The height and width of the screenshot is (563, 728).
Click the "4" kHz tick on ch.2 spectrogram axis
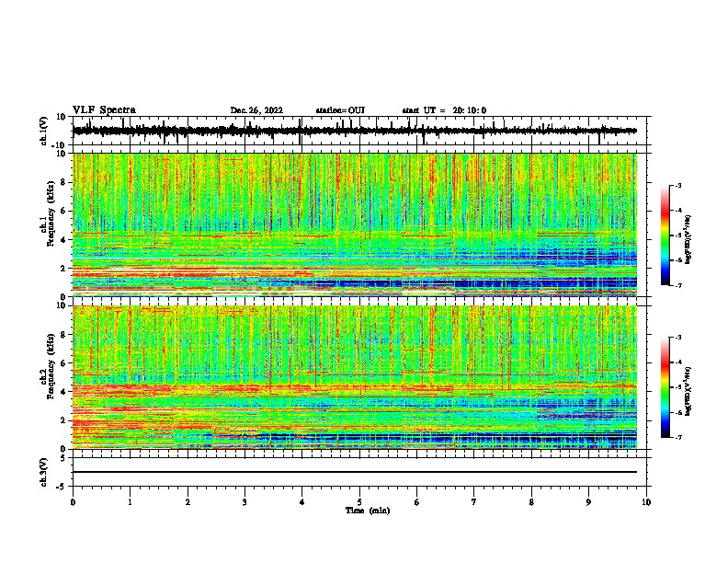pyautogui.click(x=63, y=392)
